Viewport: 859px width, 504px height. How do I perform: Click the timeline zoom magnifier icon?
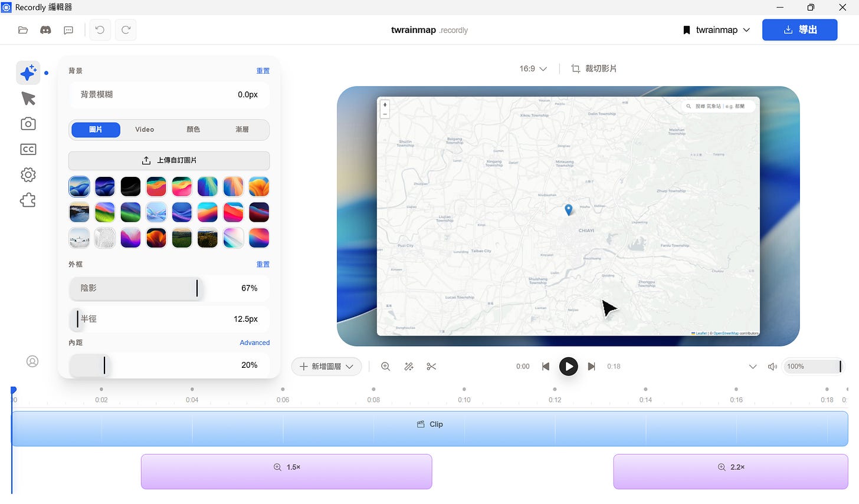coord(385,367)
